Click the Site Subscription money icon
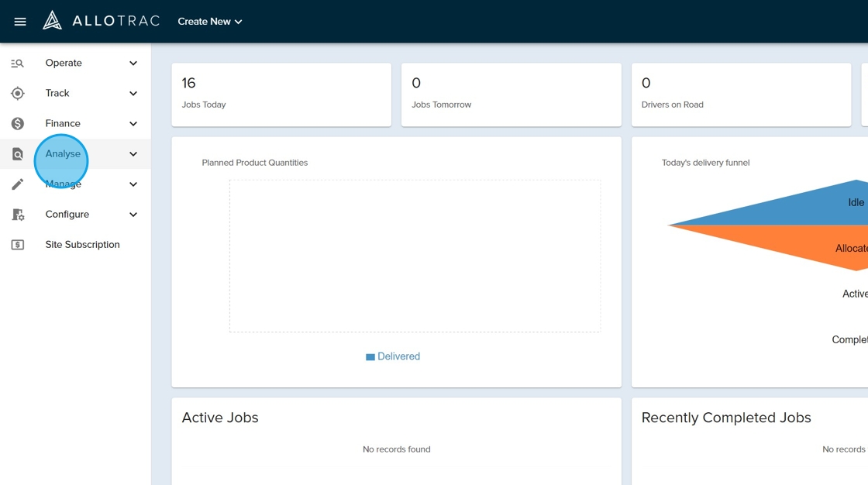This screenshot has width=868, height=485. click(x=18, y=245)
